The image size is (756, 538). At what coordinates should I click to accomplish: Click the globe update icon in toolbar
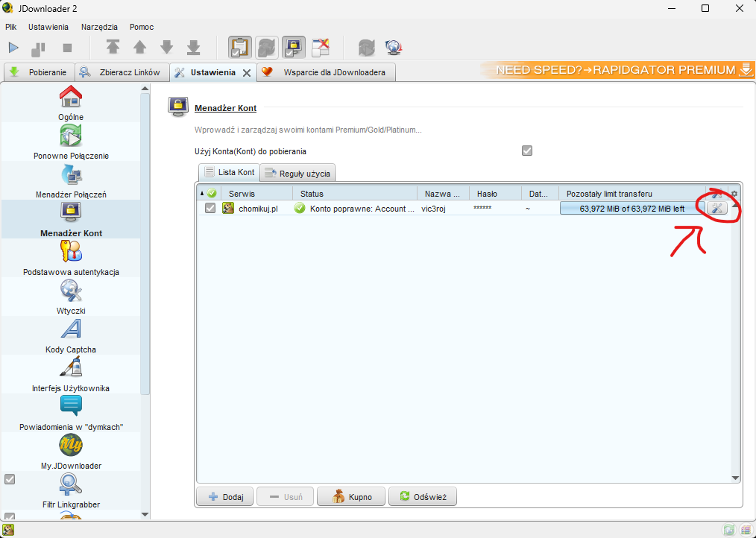[x=394, y=47]
